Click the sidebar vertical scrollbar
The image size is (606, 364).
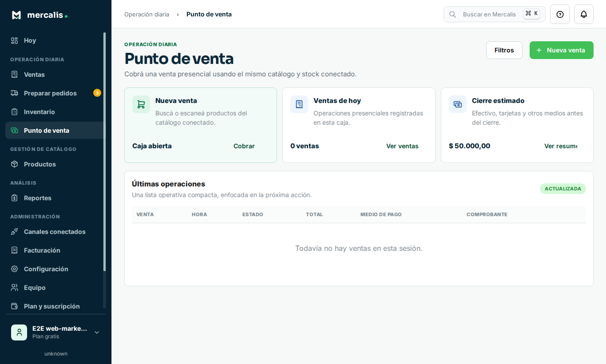pos(105,151)
